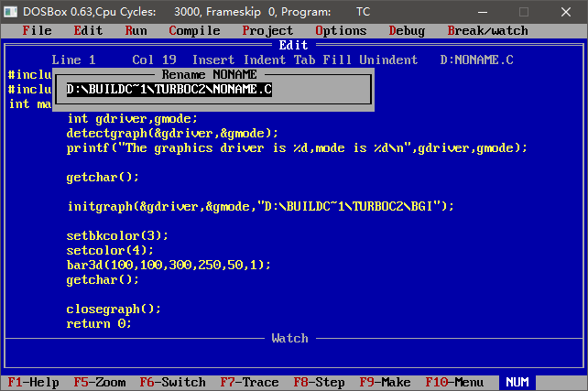Expand the Compile menu
588x391 pixels.
194,30
